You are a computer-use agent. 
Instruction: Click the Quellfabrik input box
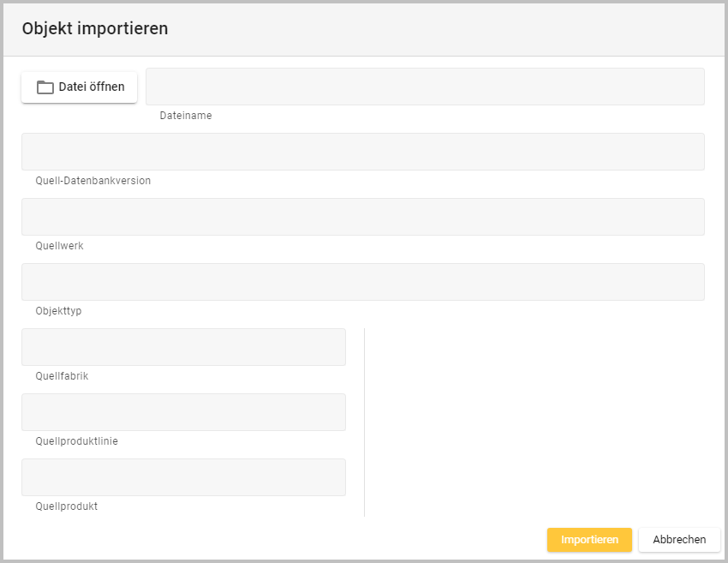(x=183, y=347)
